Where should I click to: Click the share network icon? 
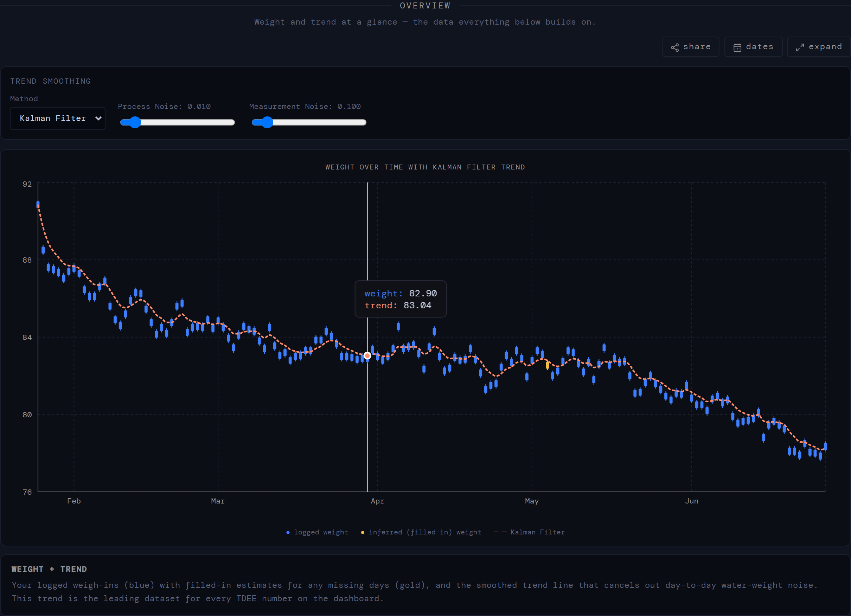pos(675,47)
